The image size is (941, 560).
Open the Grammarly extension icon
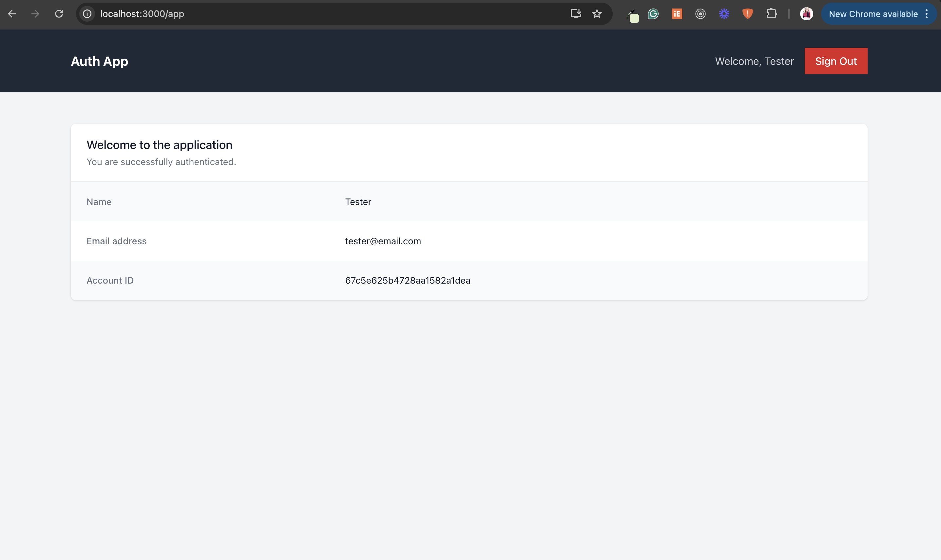[x=653, y=14]
